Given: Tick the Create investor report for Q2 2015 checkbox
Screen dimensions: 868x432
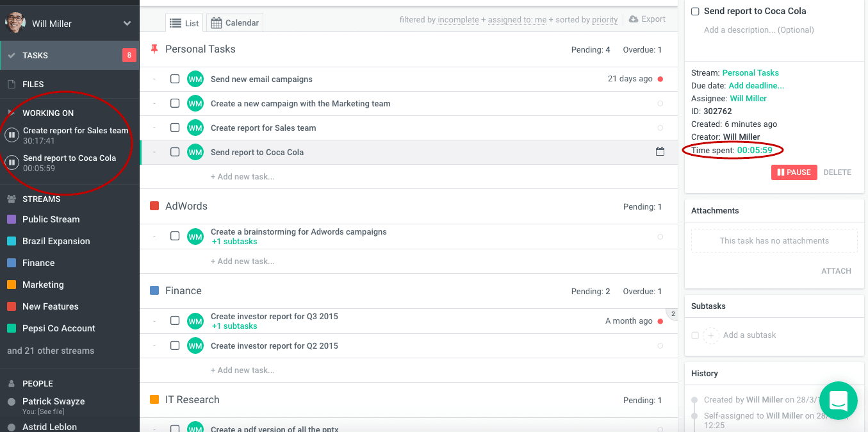Looking at the screenshot, I should (x=175, y=345).
